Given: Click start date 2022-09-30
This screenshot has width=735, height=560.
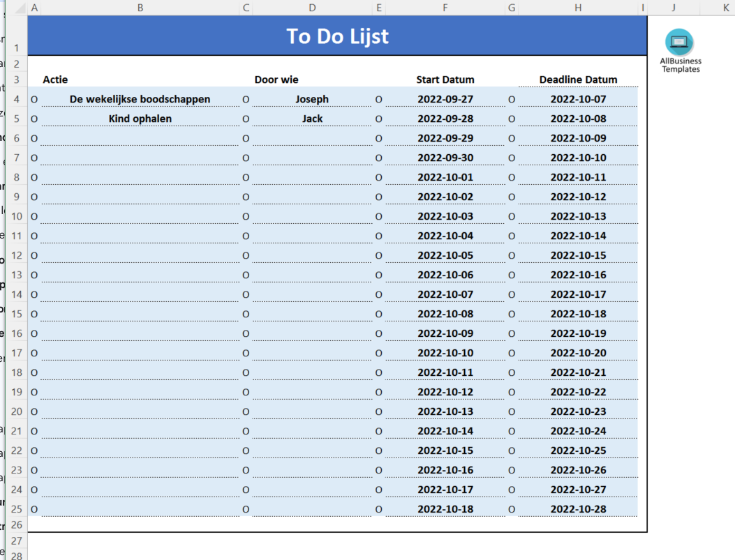Looking at the screenshot, I should (x=445, y=158).
